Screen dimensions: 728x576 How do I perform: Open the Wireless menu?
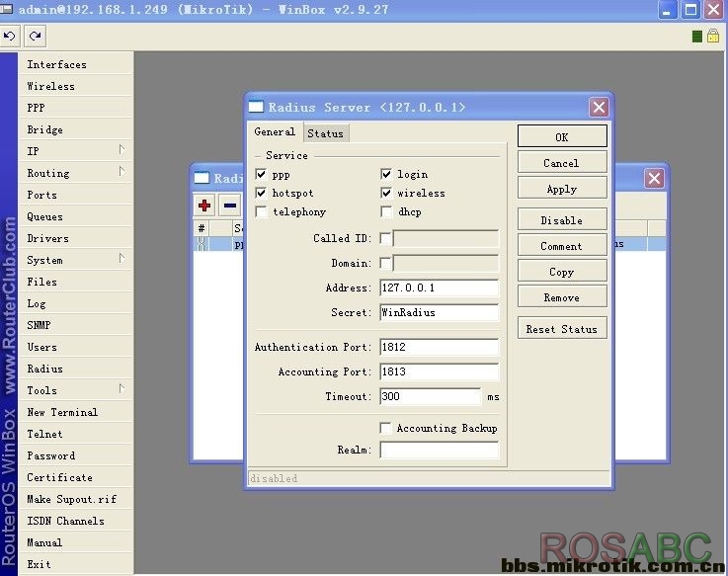click(76, 86)
